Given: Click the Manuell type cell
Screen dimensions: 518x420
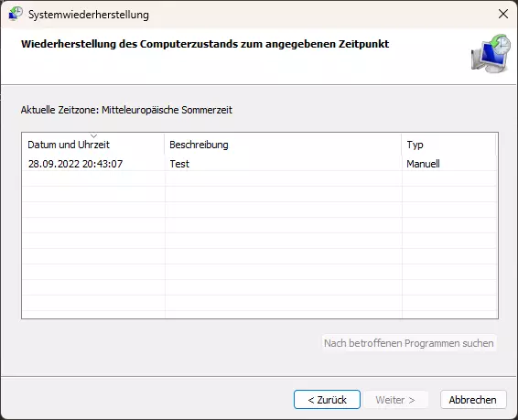Looking at the screenshot, I should coord(423,164).
